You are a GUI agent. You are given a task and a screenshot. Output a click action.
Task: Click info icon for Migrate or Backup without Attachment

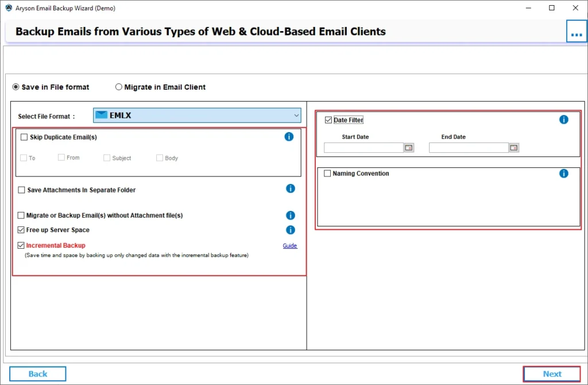pos(291,215)
